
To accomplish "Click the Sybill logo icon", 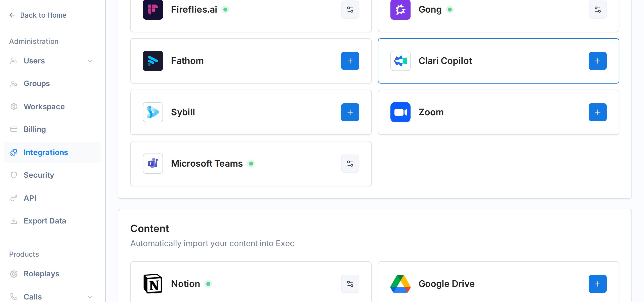I will (153, 112).
